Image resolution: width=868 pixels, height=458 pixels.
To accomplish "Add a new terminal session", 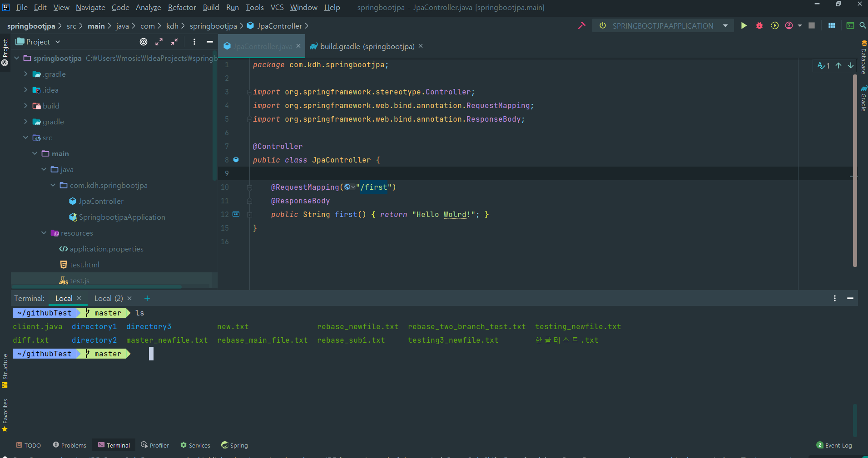I will tap(147, 298).
